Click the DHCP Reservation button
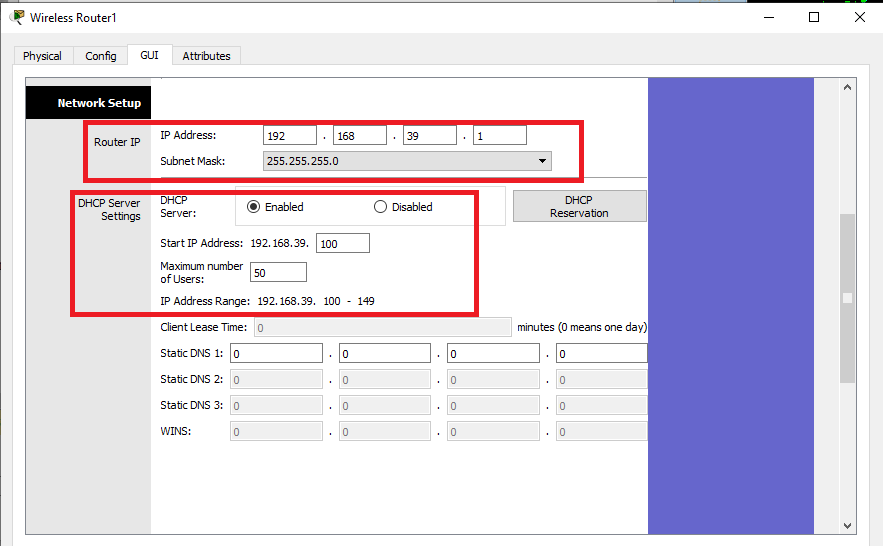Viewport: 883px width, 546px height. pyautogui.click(x=579, y=206)
